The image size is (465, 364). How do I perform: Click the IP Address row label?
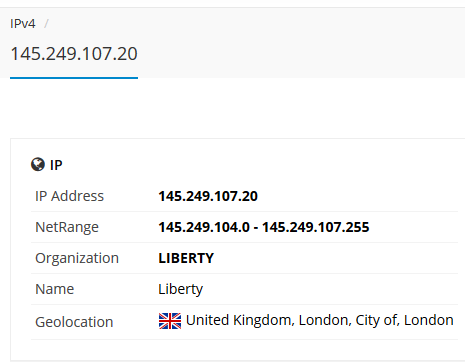click(x=70, y=196)
